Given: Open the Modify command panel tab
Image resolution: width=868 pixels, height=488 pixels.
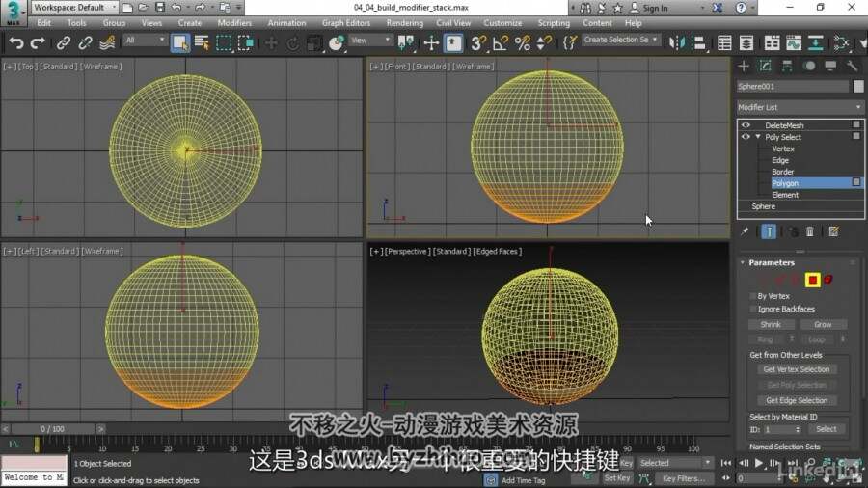Looking at the screenshot, I should pyautogui.click(x=765, y=67).
